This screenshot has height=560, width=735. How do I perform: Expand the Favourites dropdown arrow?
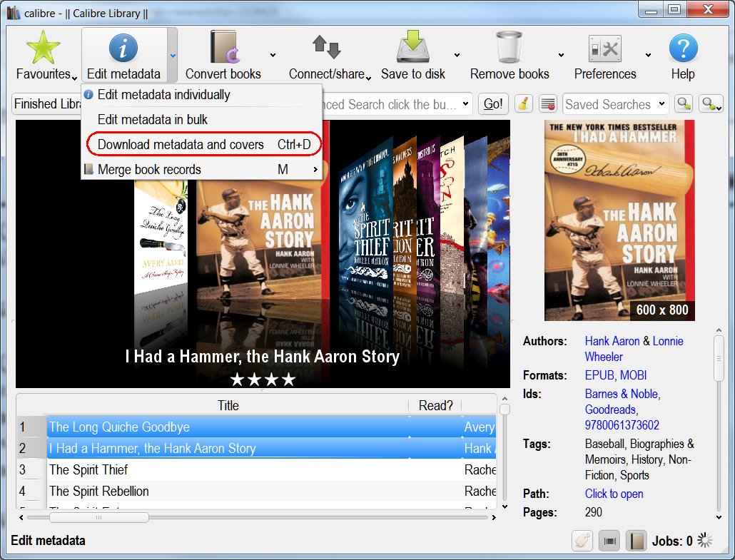(x=74, y=77)
